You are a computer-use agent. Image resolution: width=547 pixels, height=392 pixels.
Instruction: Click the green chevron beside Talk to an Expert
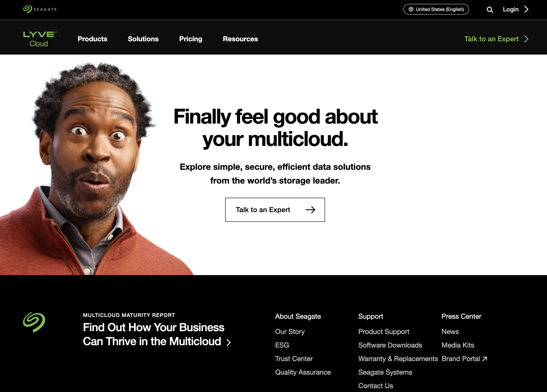click(x=526, y=39)
